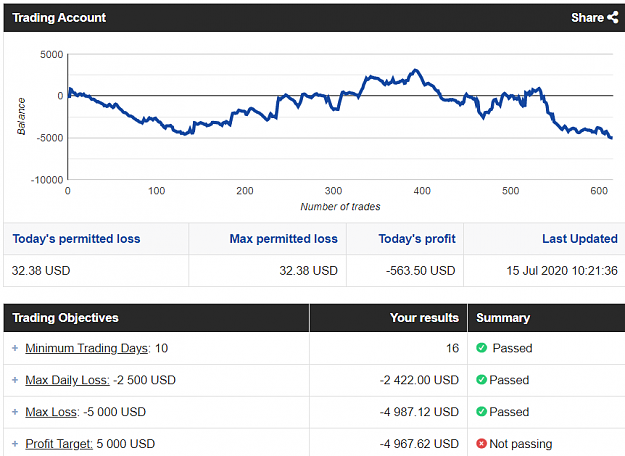Open the Max Daily Loss link

click(67, 380)
